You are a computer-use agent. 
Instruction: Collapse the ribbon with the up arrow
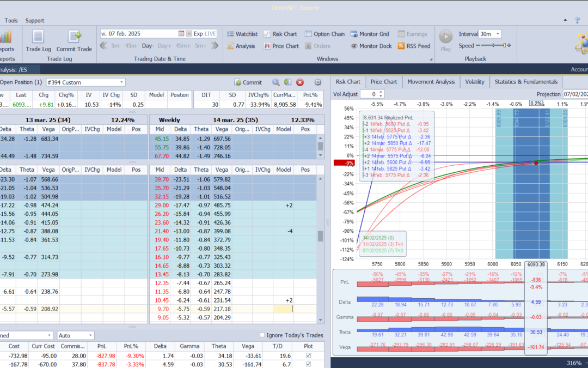pos(566,20)
